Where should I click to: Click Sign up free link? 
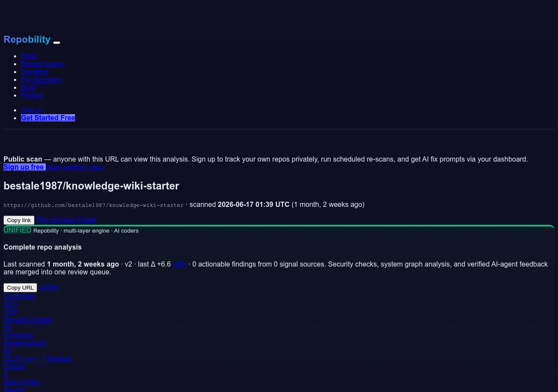click(x=24, y=167)
